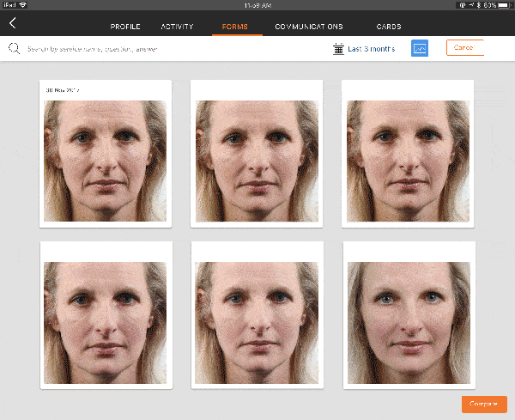Tap the search magnifier icon
The height and width of the screenshot is (420, 515).
point(14,49)
